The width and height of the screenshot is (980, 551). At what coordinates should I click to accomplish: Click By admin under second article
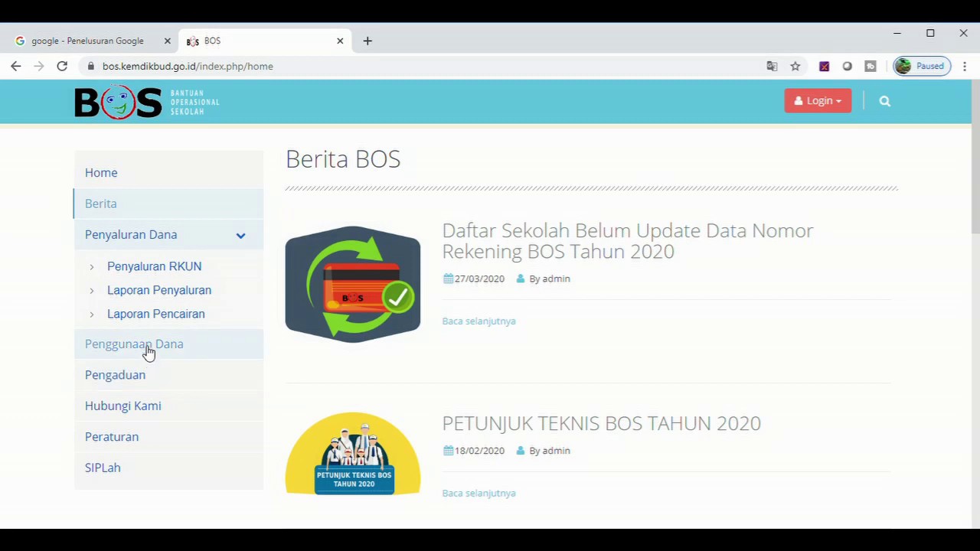(550, 451)
